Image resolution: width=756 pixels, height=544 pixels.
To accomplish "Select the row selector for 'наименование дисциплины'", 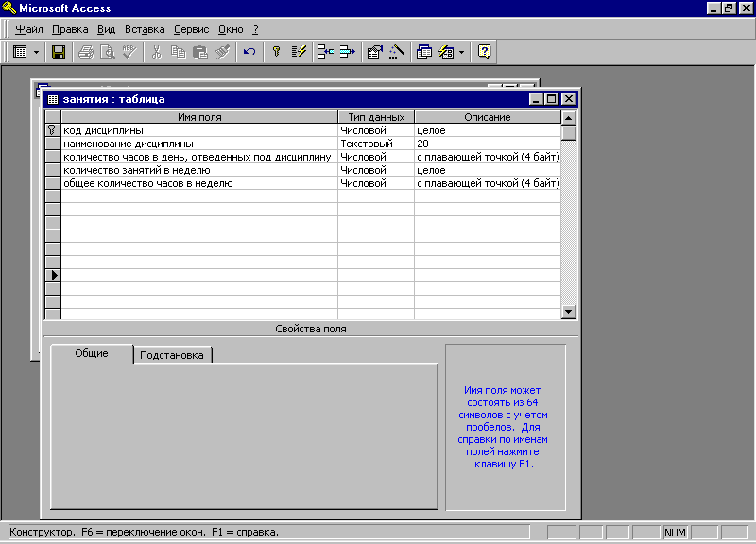I will click(53, 144).
